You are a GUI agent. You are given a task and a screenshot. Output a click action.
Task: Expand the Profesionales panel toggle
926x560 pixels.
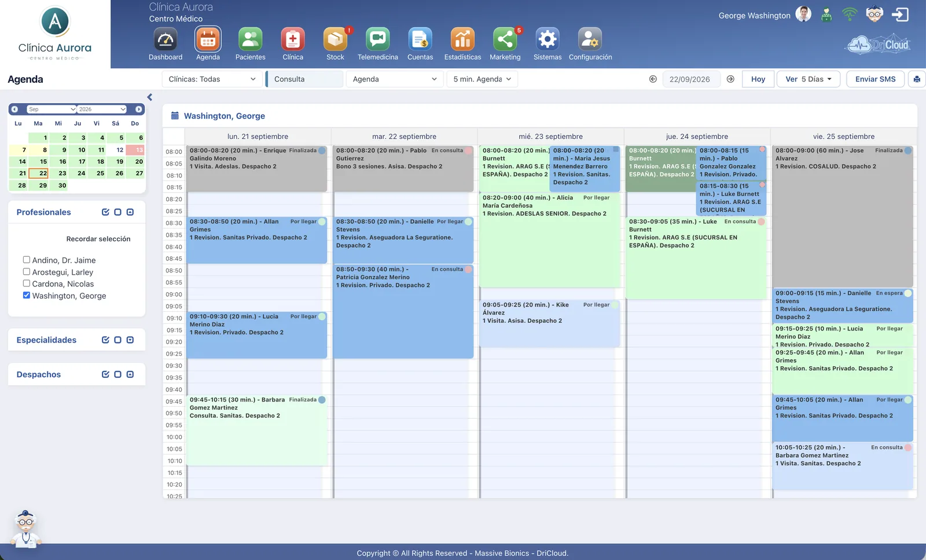coord(130,212)
